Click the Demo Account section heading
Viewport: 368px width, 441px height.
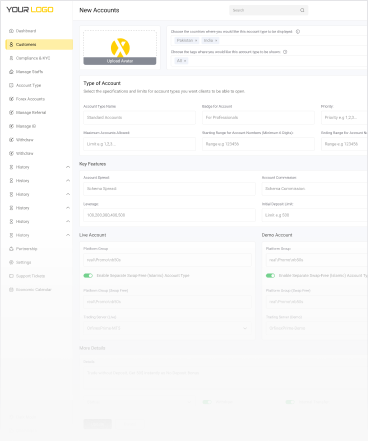coord(277,235)
